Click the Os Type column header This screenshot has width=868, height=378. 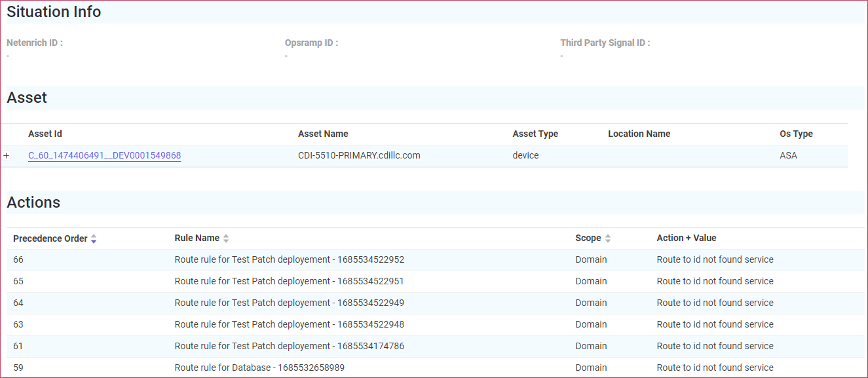tap(796, 134)
